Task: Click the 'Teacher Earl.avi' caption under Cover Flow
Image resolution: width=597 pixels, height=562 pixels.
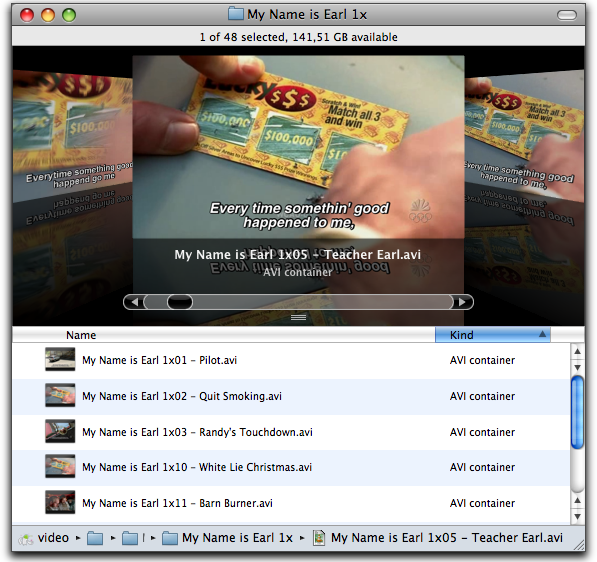Action: click(298, 254)
